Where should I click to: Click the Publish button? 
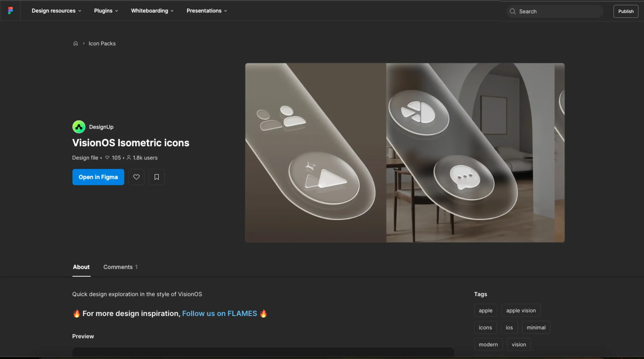(x=626, y=11)
